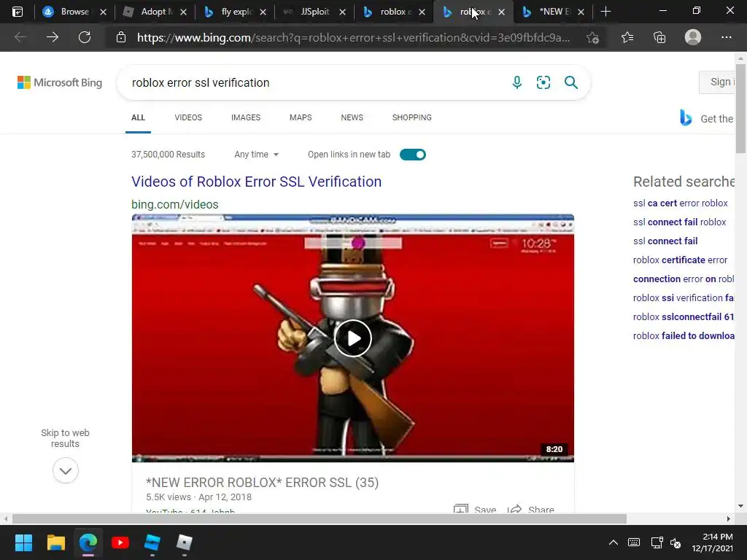Click Microsoft Edge taskbar icon
Image resolution: width=747 pixels, height=560 pixels.
tap(88, 542)
